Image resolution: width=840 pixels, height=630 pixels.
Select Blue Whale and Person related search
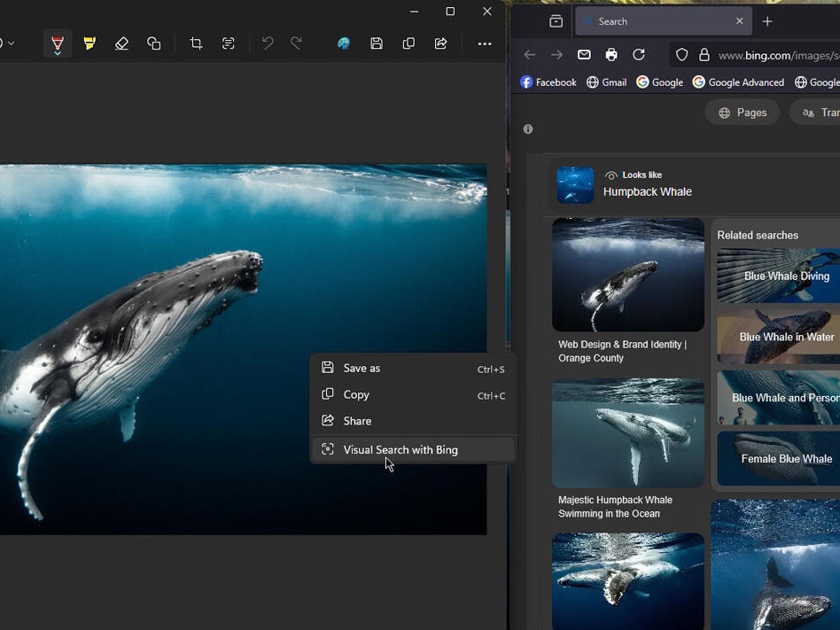tap(778, 398)
